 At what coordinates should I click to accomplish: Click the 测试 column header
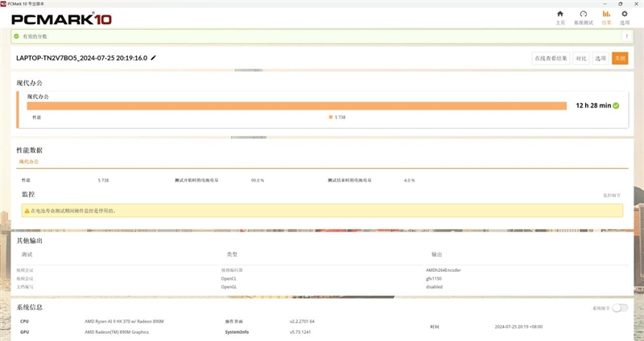[x=27, y=254]
